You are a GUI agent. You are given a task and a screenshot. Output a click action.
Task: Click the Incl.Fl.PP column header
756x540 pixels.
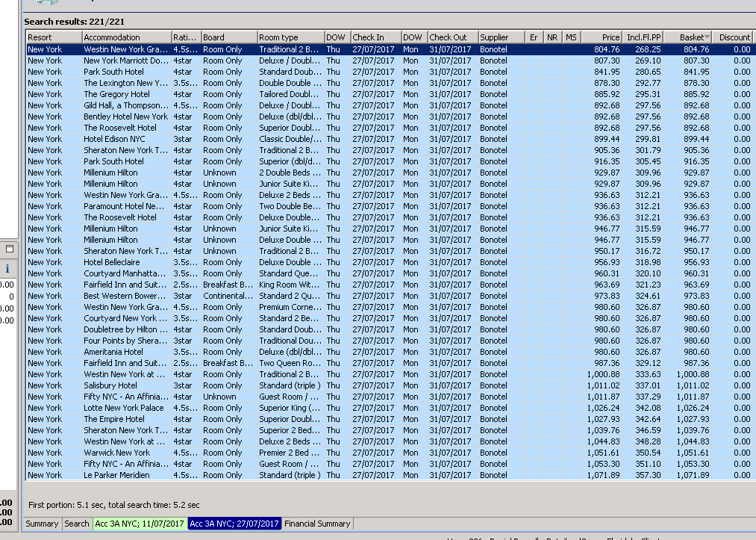click(643, 37)
